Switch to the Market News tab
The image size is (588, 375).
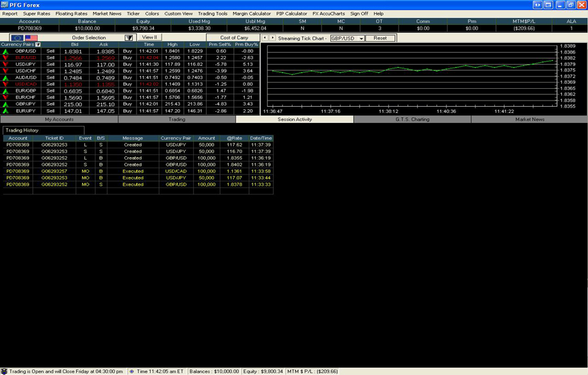coord(530,119)
